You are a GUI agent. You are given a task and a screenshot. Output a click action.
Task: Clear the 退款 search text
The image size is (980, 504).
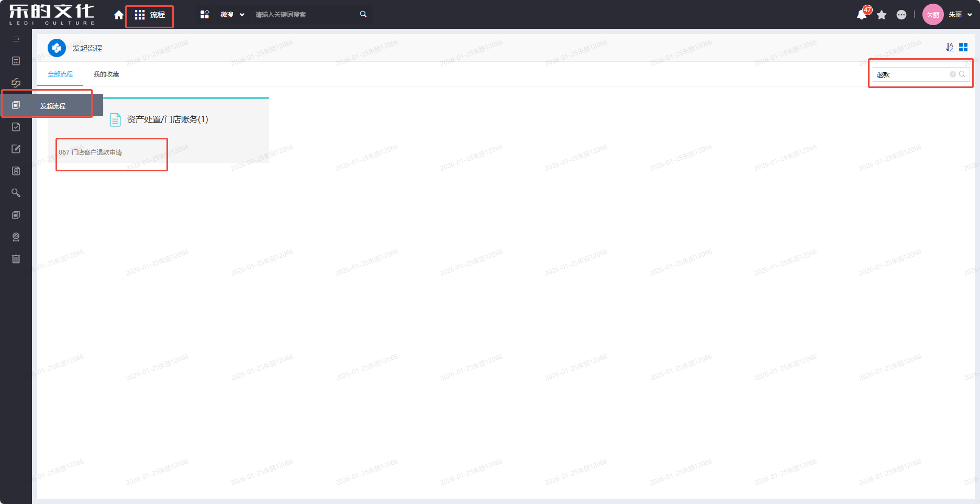click(953, 74)
